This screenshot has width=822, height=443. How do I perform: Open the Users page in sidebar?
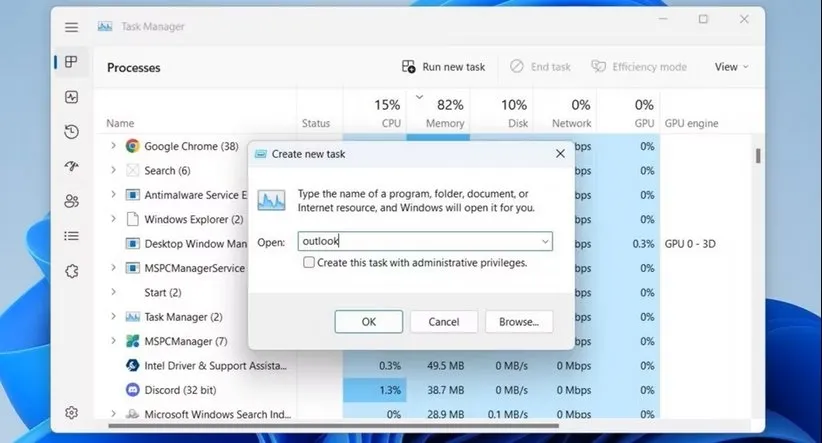click(71, 201)
